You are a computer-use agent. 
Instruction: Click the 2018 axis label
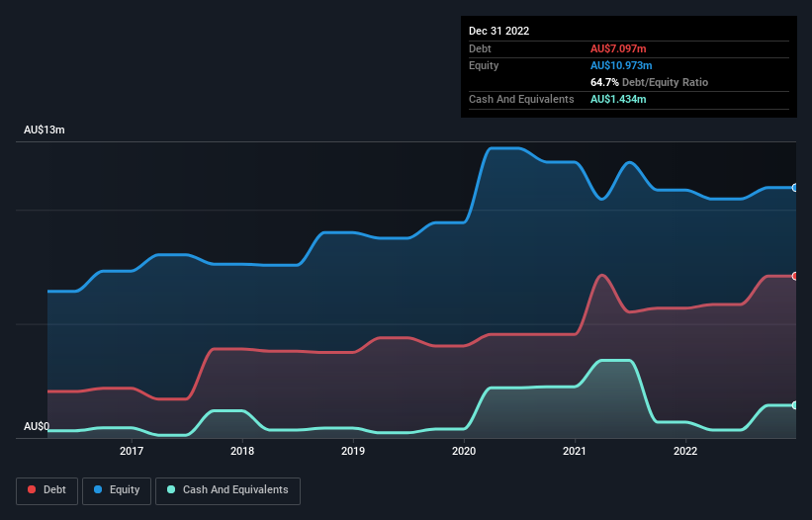pyautogui.click(x=242, y=451)
